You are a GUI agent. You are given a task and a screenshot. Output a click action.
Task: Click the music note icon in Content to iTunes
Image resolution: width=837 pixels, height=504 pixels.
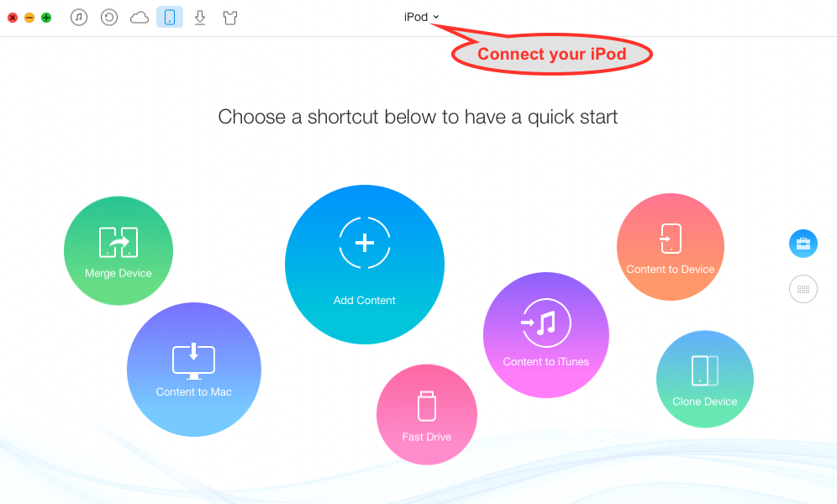point(546,323)
